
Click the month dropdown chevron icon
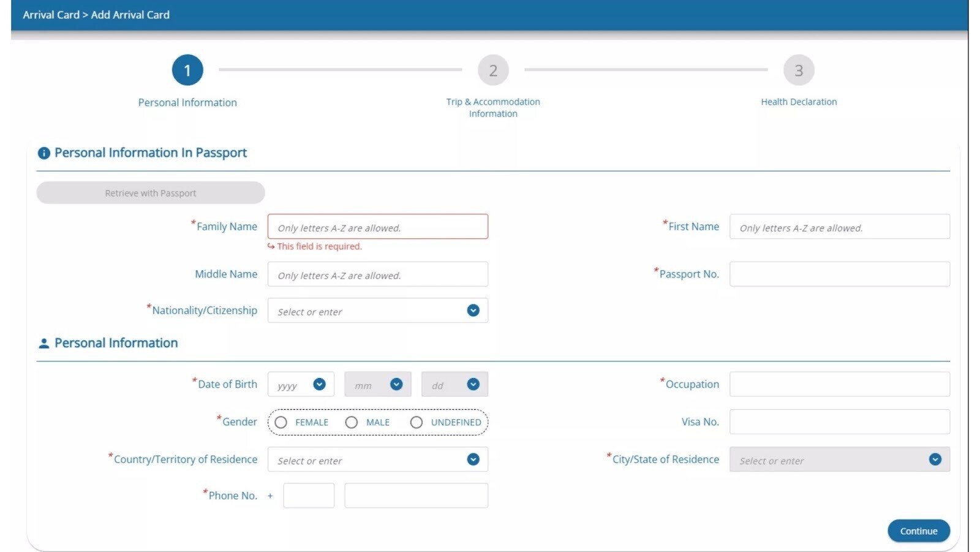396,384
